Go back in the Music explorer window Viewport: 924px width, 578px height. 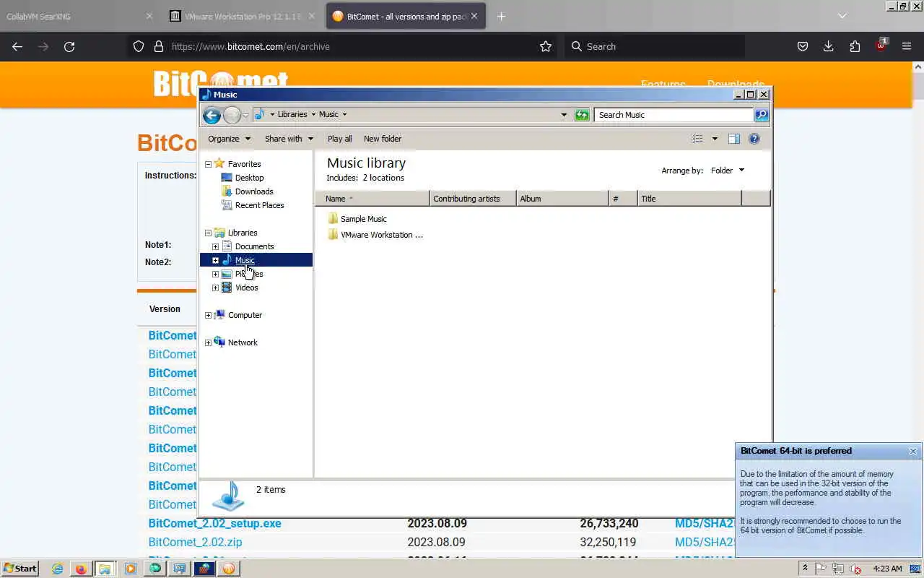point(212,115)
